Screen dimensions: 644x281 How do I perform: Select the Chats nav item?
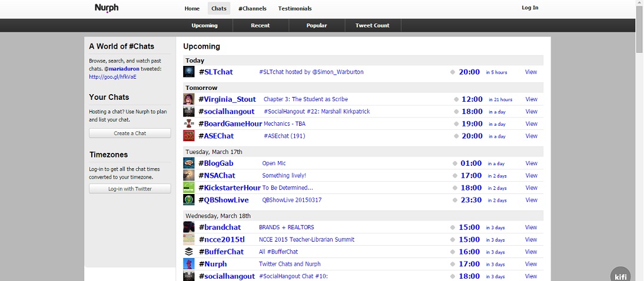pos(219,9)
